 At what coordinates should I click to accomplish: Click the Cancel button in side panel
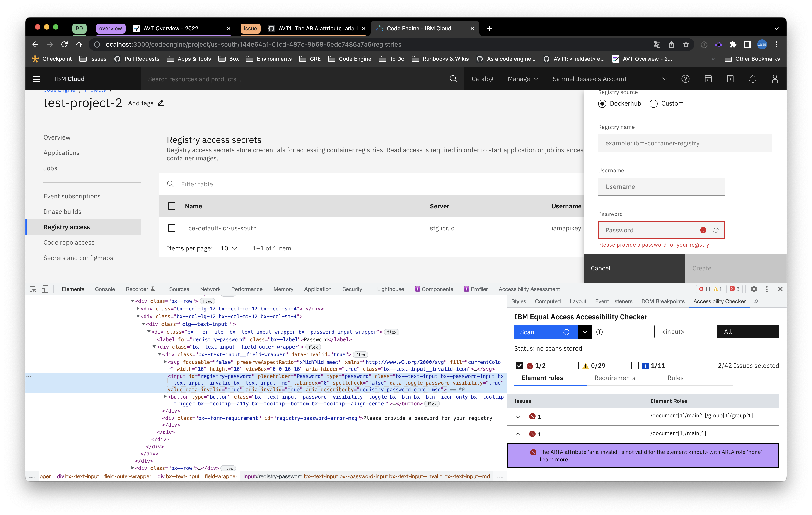tap(634, 268)
